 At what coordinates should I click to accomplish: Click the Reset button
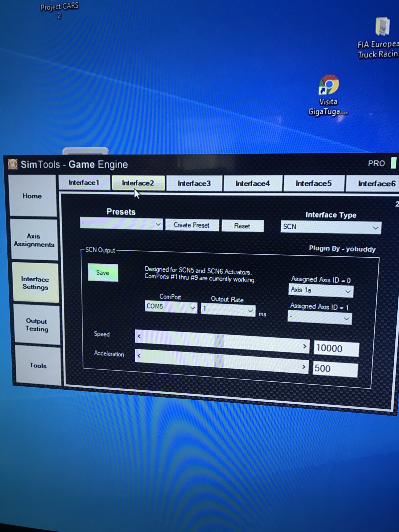pos(242,226)
